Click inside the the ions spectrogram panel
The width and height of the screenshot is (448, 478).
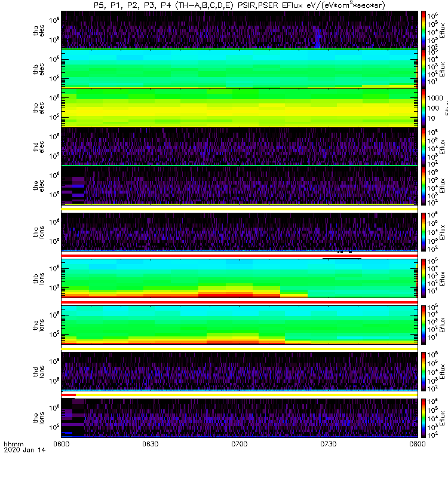click(x=240, y=418)
